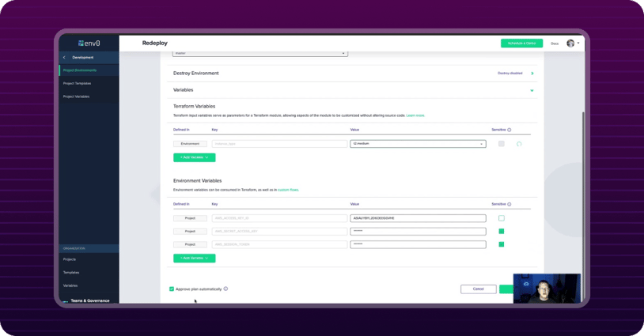Collapse the Variables section
The image size is (644, 336).
click(x=532, y=90)
